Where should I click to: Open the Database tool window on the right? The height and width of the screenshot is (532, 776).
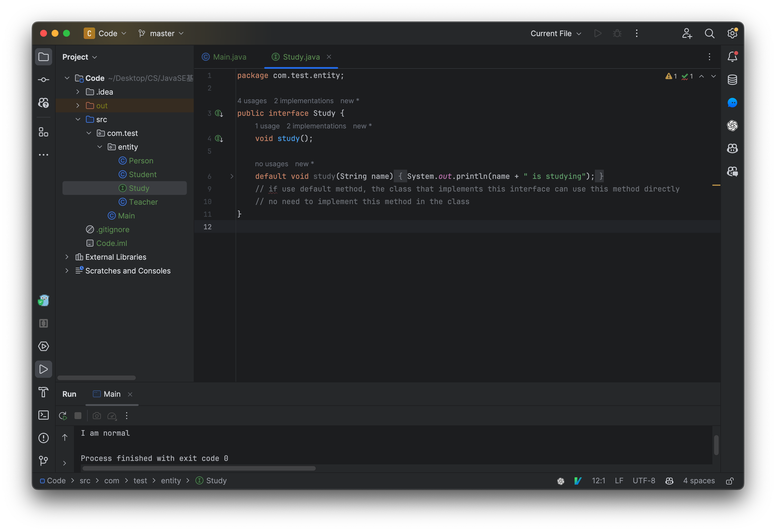point(733,79)
